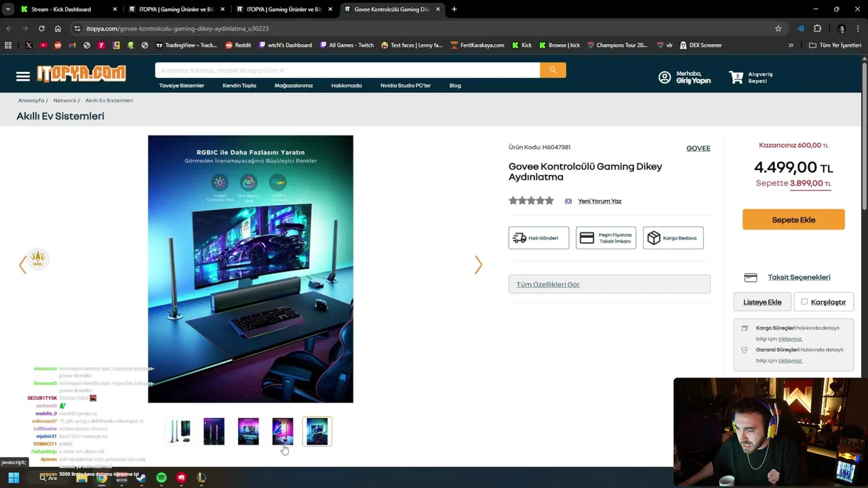The image size is (868, 488).
Task: Select the fifth highlighted product thumbnail
Action: [x=317, y=432]
